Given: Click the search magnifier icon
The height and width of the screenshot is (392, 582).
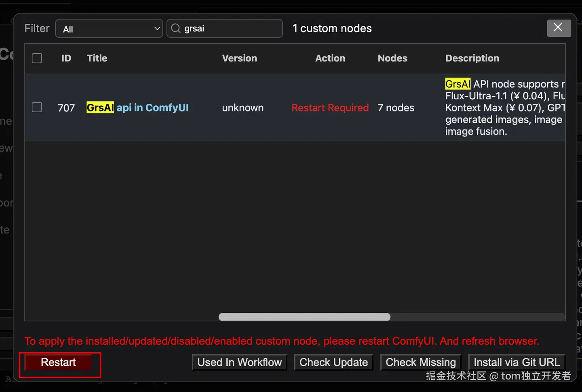Looking at the screenshot, I should tap(175, 28).
